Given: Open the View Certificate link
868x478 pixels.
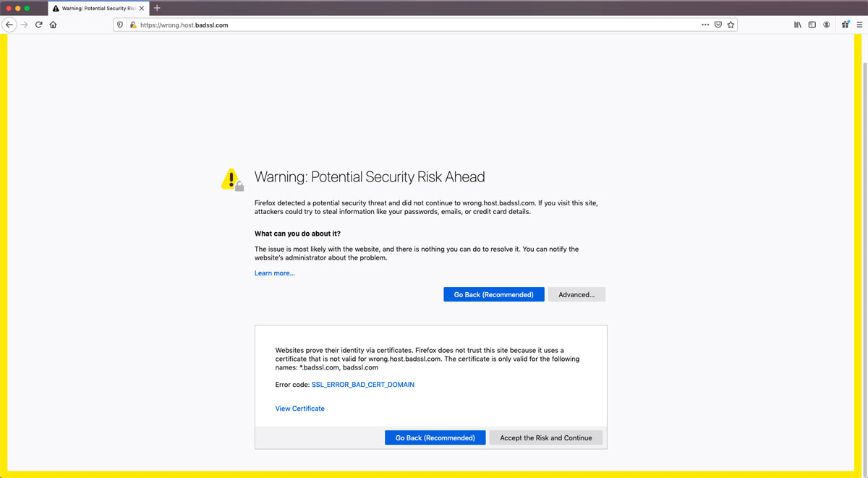Looking at the screenshot, I should pos(300,409).
